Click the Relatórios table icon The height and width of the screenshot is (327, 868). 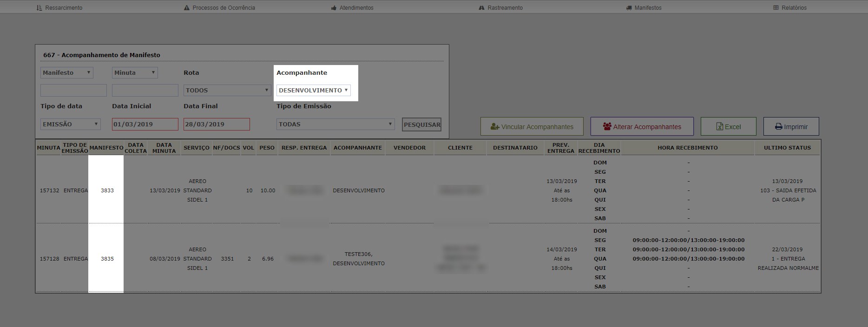(776, 8)
